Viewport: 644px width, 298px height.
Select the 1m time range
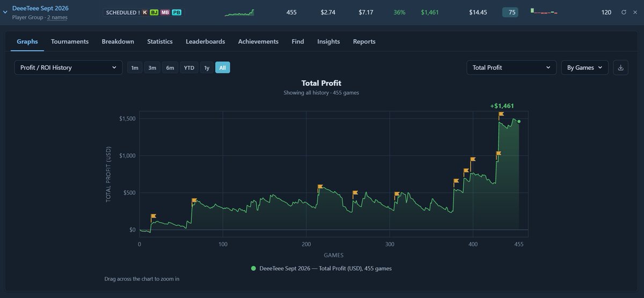point(135,68)
